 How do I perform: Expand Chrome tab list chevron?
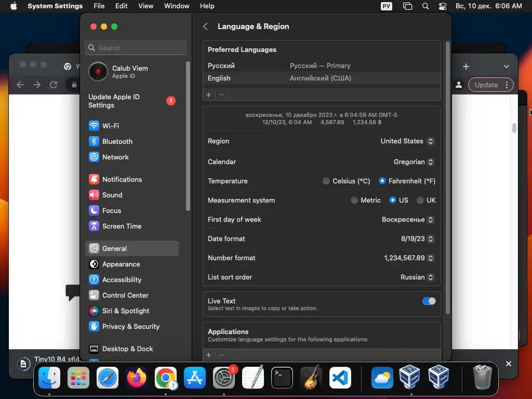(x=506, y=66)
